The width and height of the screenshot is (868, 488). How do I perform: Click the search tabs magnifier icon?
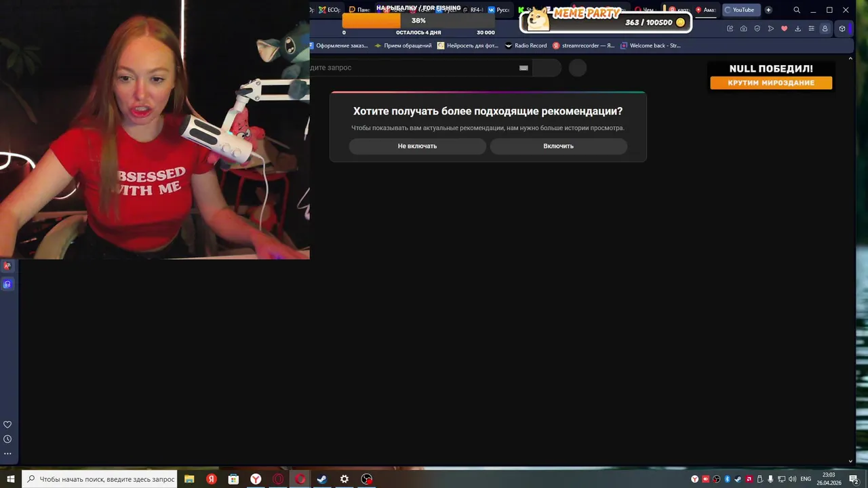click(x=797, y=10)
